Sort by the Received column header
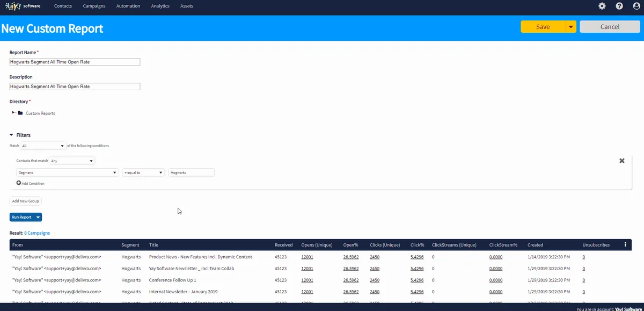This screenshot has width=644, height=311. 283,245
